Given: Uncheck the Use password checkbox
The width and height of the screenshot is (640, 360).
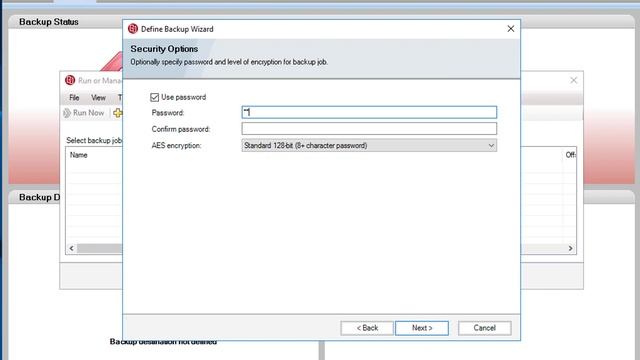Looking at the screenshot, I should click(x=154, y=97).
